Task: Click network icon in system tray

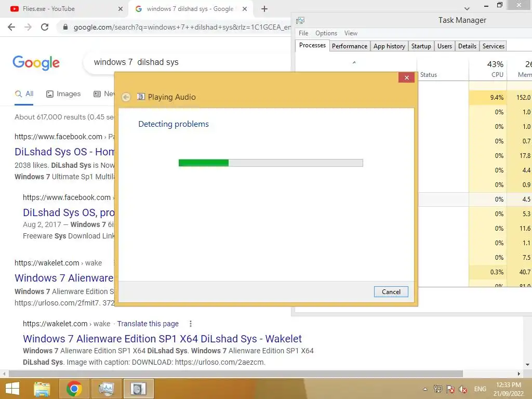Action: click(437, 389)
